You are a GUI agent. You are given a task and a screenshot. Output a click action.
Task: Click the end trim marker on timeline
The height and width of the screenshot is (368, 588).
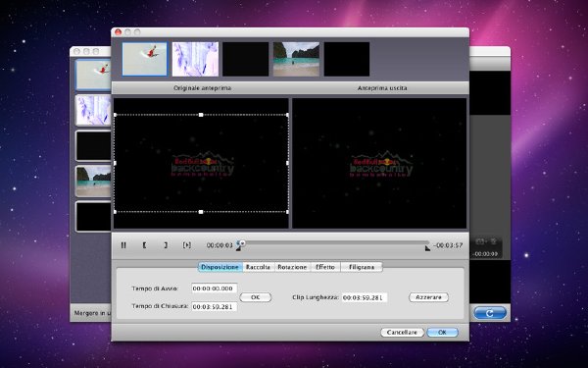coord(427,248)
